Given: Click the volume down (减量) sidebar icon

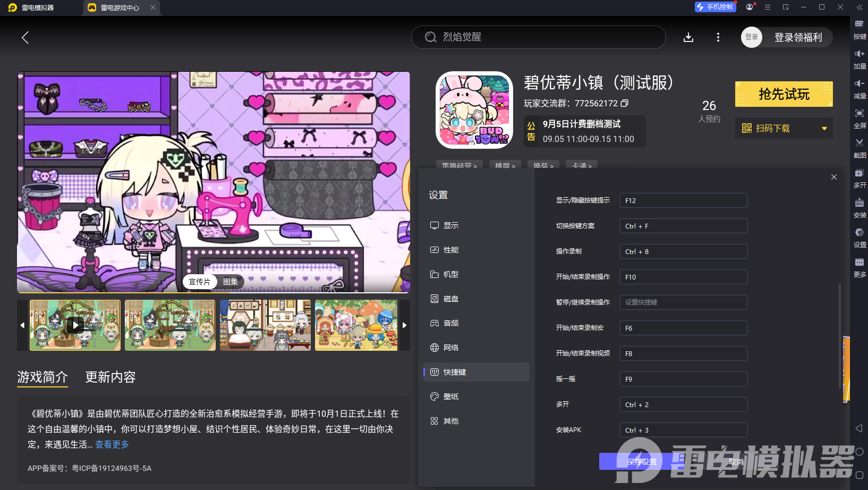Looking at the screenshot, I should click(860, 88).
